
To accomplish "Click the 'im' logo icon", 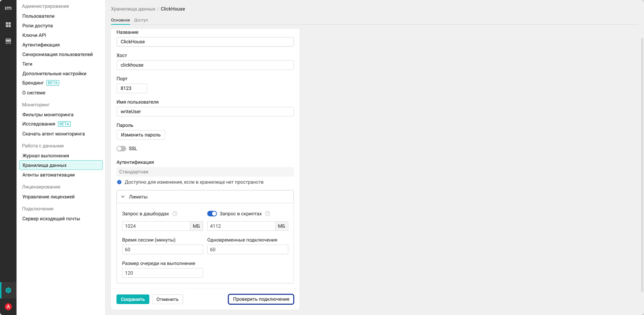I will (x=8, y=8).
